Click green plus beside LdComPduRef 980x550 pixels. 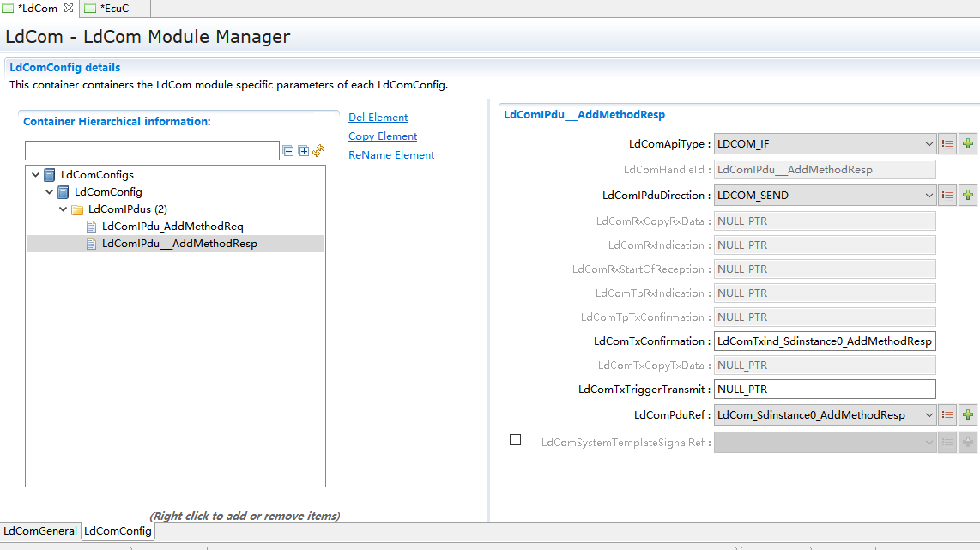click(x=968, y=415)
